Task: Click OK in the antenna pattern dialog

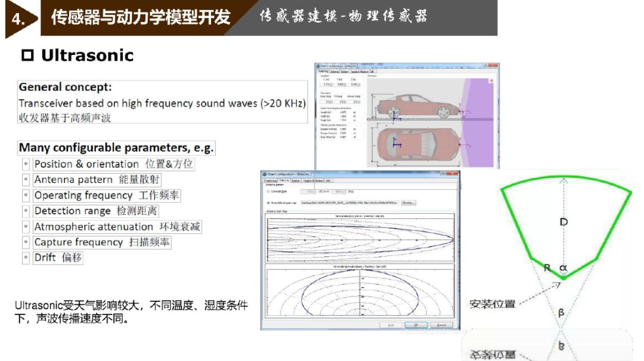Action: pyautogui.click(x=416, y=325)
